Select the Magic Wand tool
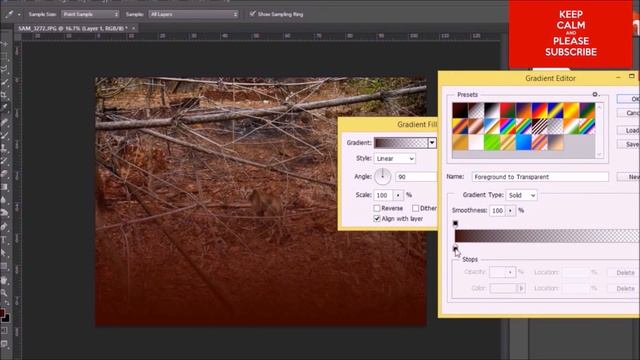The image size is (640, 360). pyautogui.click(x=4, y=82)
